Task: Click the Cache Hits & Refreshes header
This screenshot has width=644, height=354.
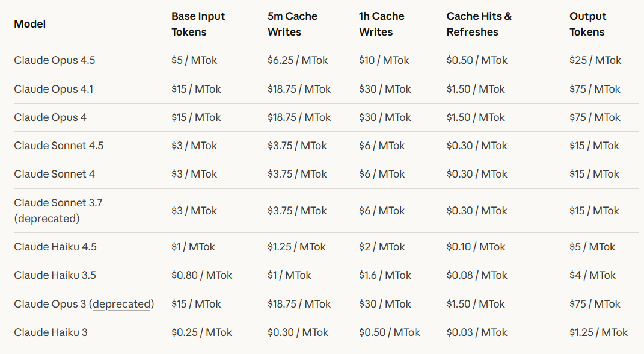Action: coord(479,24)
